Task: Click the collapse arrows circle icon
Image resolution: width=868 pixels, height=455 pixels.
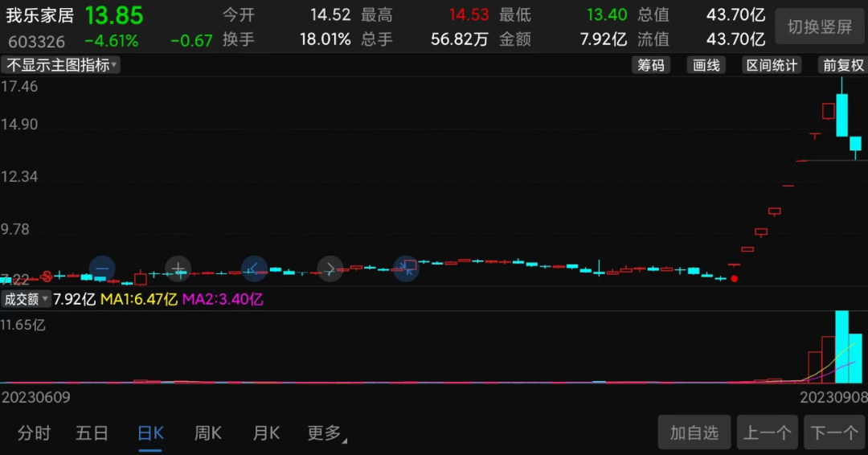Action: (x=407, y=269)
